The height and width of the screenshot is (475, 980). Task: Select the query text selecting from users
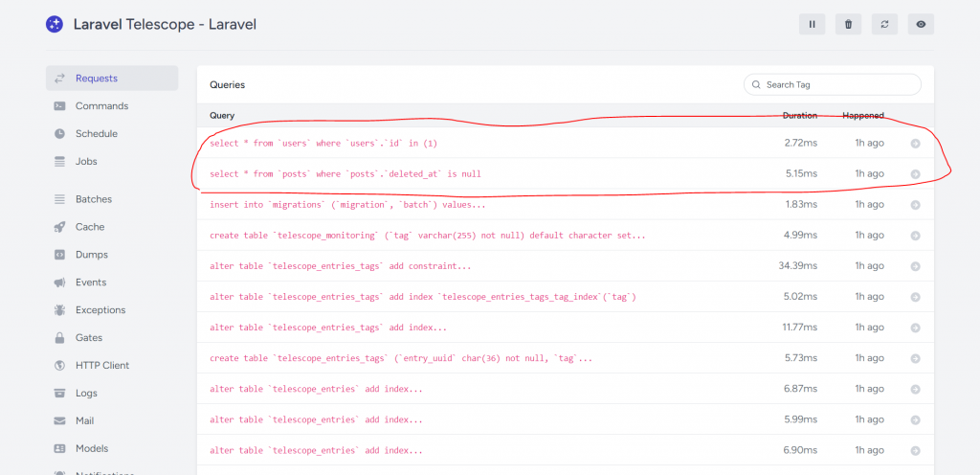[323, 143]
